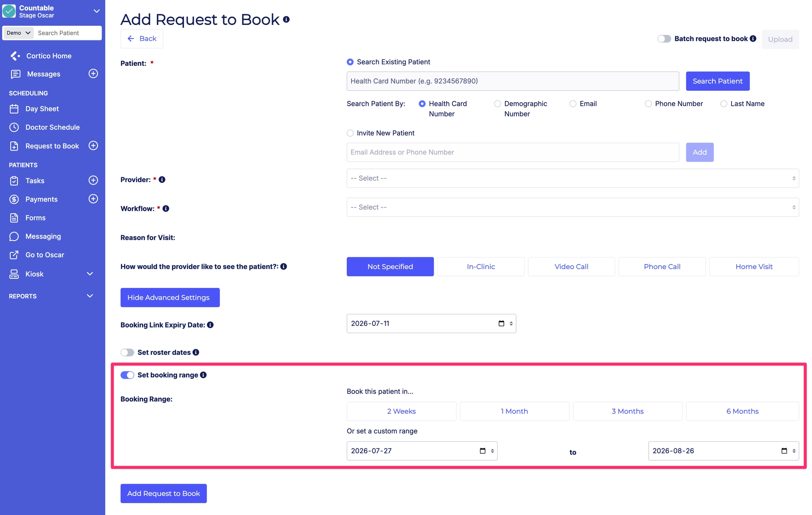Screen dimensions: 812x515
Task: Click stepper arrows on 2026-07-27 field
Action: [492, 451]
